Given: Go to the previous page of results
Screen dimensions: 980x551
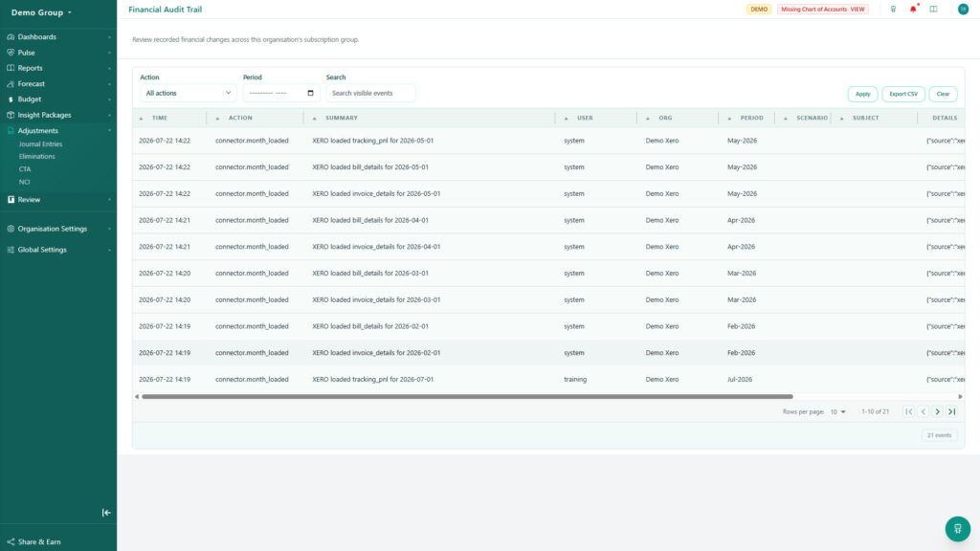Looking at the screenshot, I should pos(924,411).
